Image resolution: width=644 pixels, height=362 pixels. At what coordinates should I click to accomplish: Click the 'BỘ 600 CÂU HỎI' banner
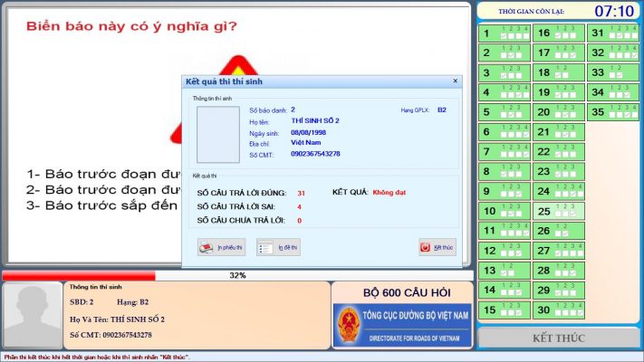(x=403, y=293)
